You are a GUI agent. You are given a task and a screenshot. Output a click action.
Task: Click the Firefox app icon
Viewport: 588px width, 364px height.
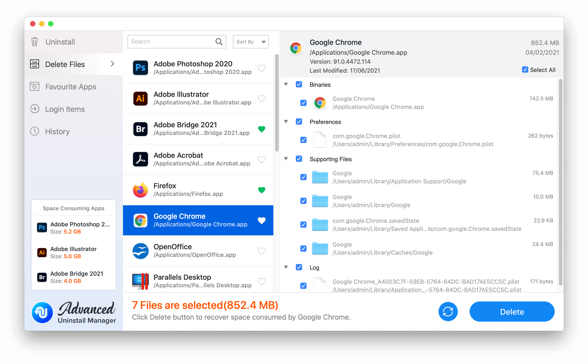(140, 190)
